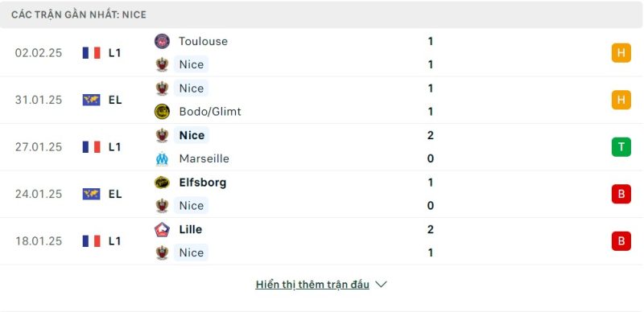The height and width of the screenshot is (312, 644).
Task: Click Nice crest in the Marseille match
Action: click(x=162, y=135)
